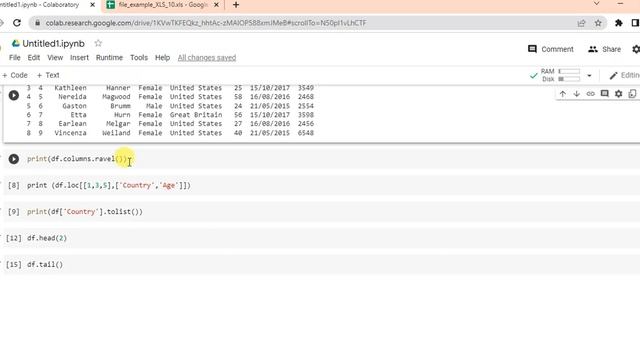Click the name 'Gaston' in output

click(x=74, y=106)
